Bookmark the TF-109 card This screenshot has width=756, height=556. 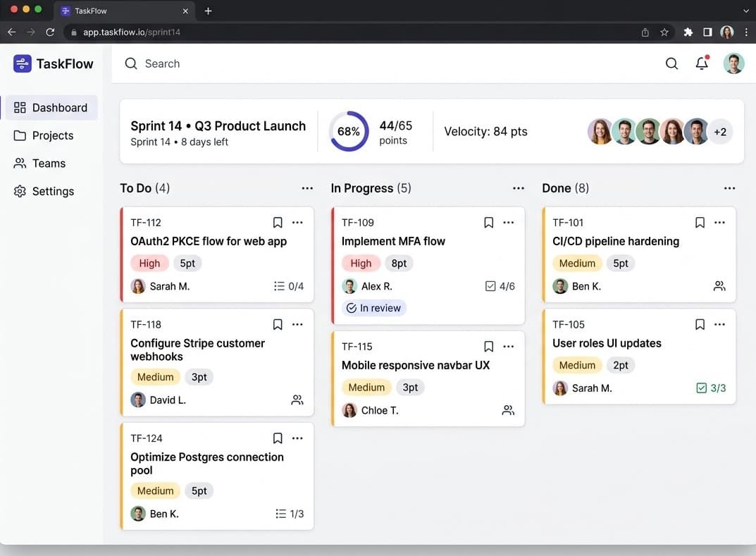pos(488,222)
